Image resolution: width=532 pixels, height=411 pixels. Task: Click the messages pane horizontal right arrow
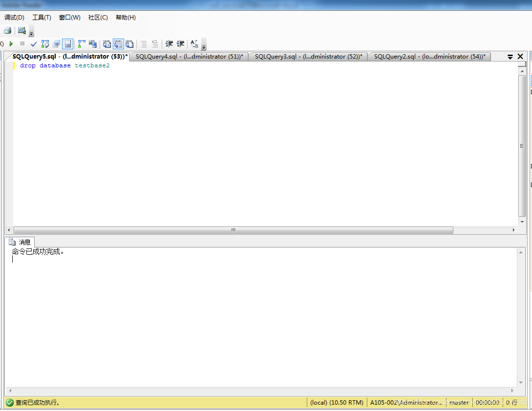(x=512, y=390)
